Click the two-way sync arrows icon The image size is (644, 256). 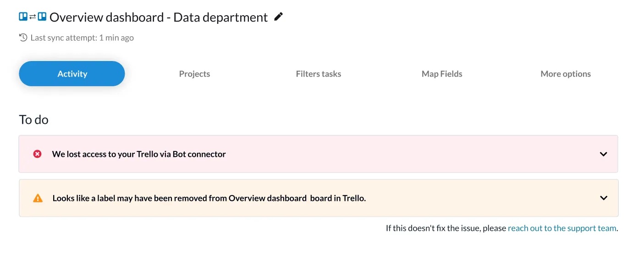click(33, 17)
